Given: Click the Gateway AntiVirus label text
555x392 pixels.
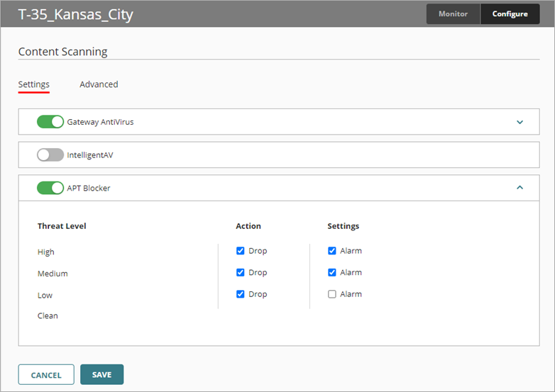Looking at the screenshot, I should [100, 122].
